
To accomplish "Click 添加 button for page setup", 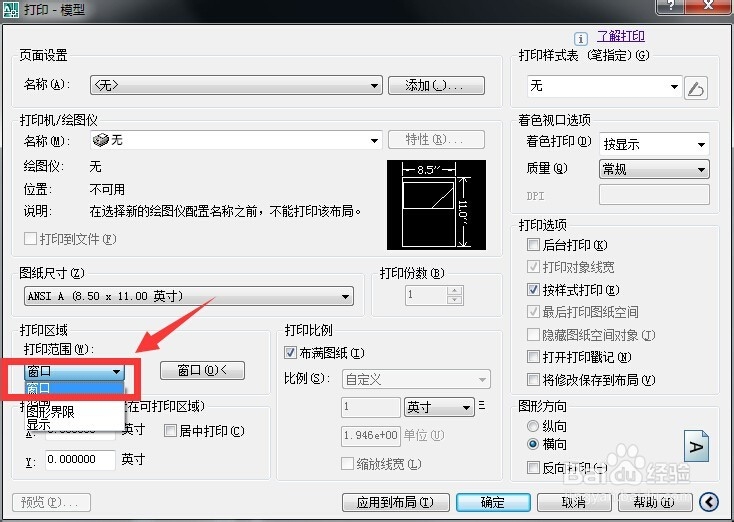I will click(x=436, y=86).
